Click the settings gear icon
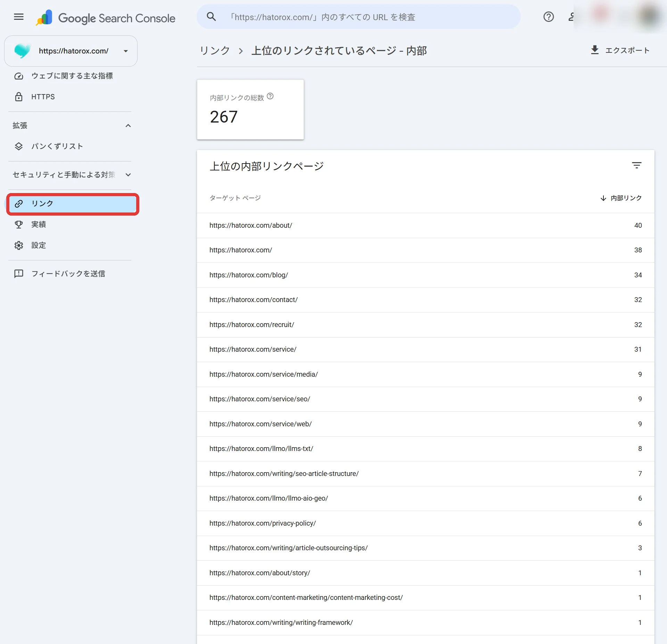The image size is (667, 644). pos(19,245)
